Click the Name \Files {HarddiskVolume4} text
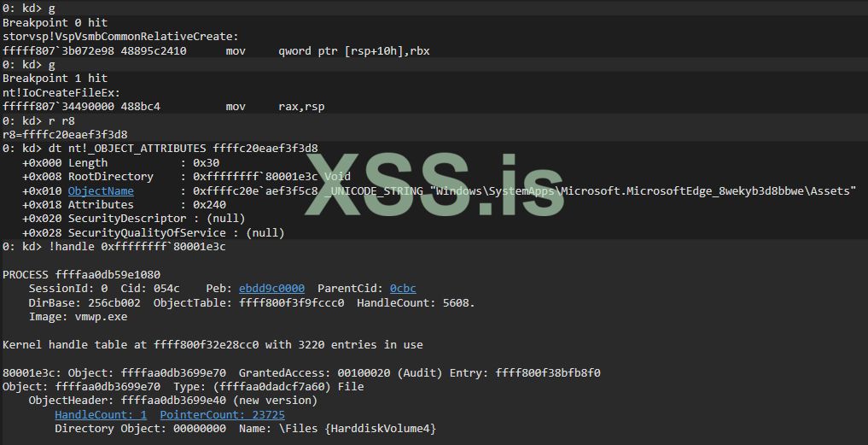The image size is (868, 445). pyautogui.click(x=338, y=429)
